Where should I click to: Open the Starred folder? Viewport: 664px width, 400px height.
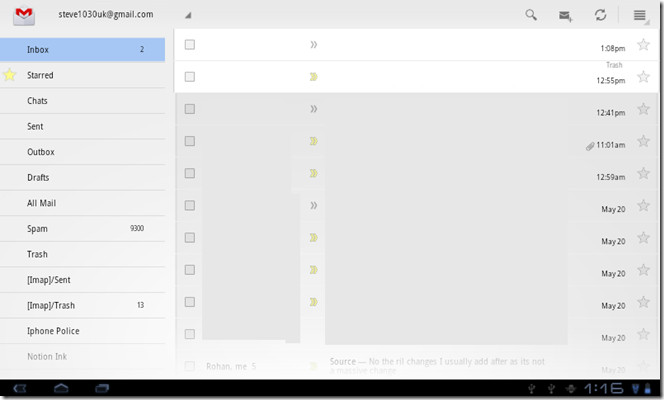tap(83, 75)
